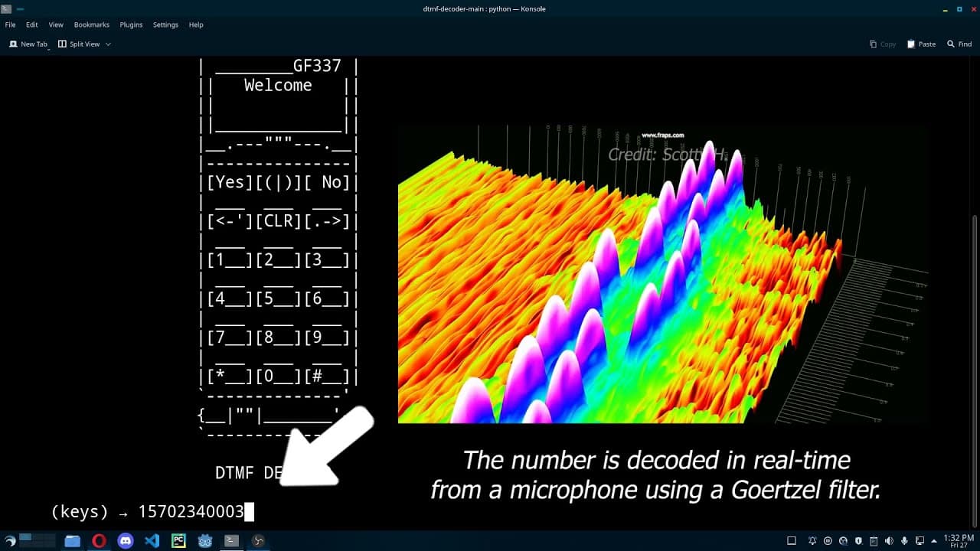Select the Konsole terminal taskbar icon

(231, 541)
